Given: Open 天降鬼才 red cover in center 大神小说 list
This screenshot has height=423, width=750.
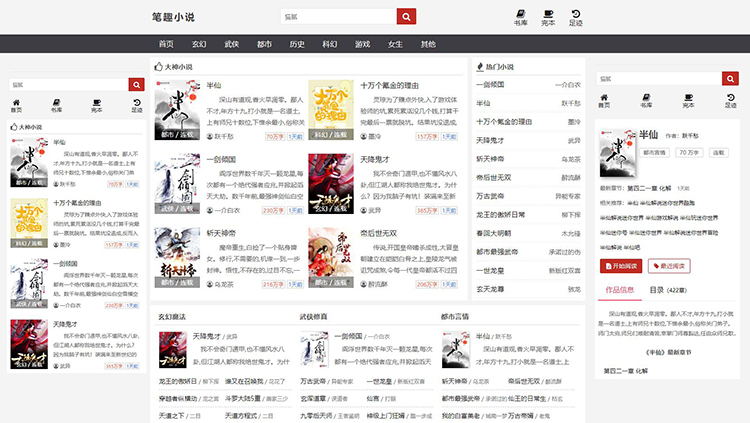Looking at the screenshot, I should [x=331, y=183].
